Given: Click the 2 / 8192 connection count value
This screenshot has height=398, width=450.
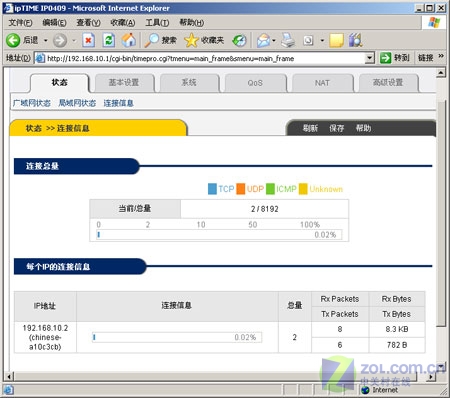Looking at the screenshot, I should [265, 209].
